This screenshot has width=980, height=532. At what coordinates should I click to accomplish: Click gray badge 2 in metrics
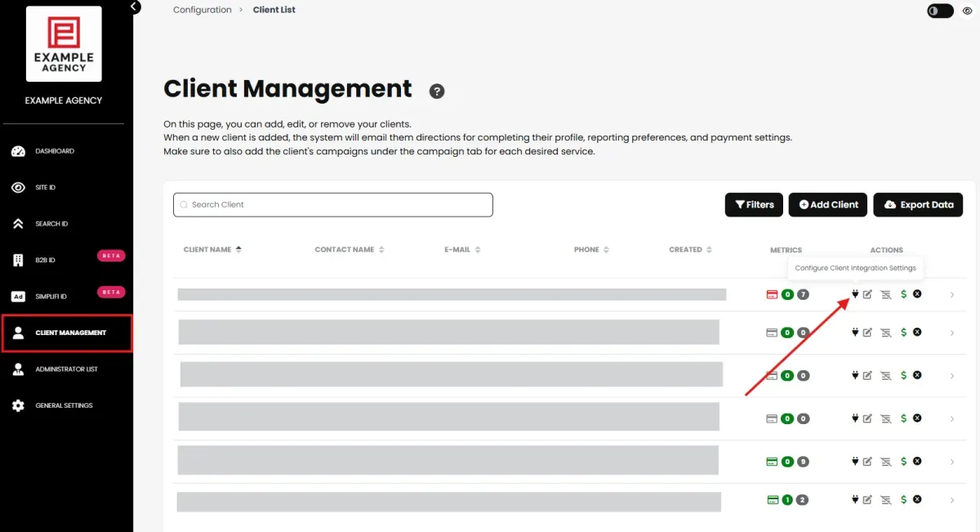click(x=803, y=500)
